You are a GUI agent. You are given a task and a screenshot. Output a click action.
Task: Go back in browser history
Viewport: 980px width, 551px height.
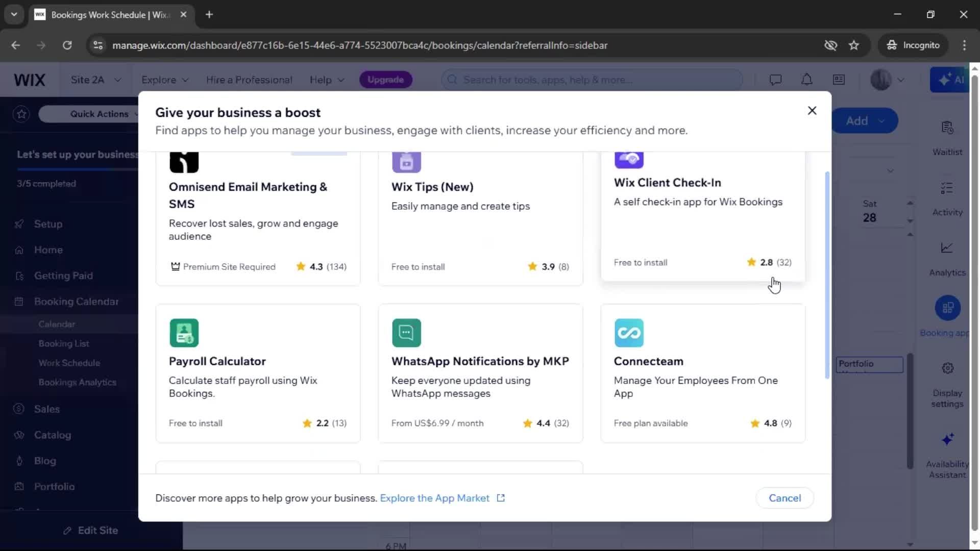15,45
